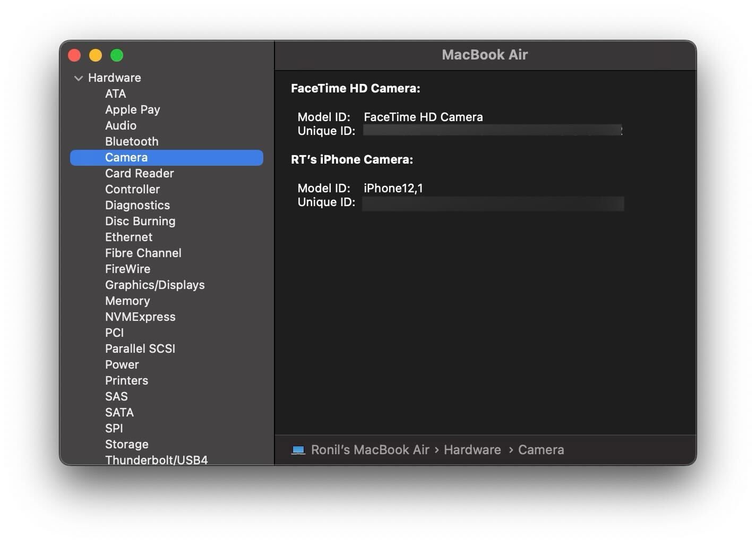
Task: Open the Audio hardware section
Action: point(121,125)
